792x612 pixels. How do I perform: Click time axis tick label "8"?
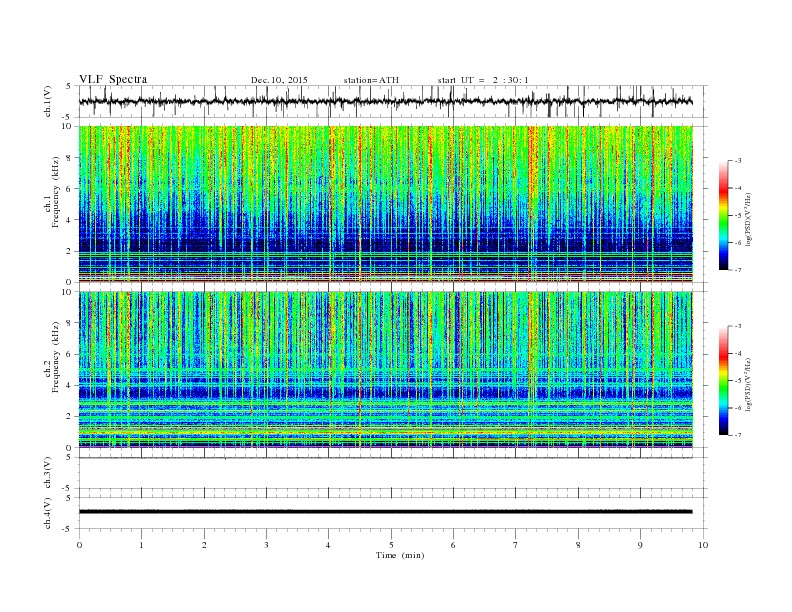(x=578, y=545)
